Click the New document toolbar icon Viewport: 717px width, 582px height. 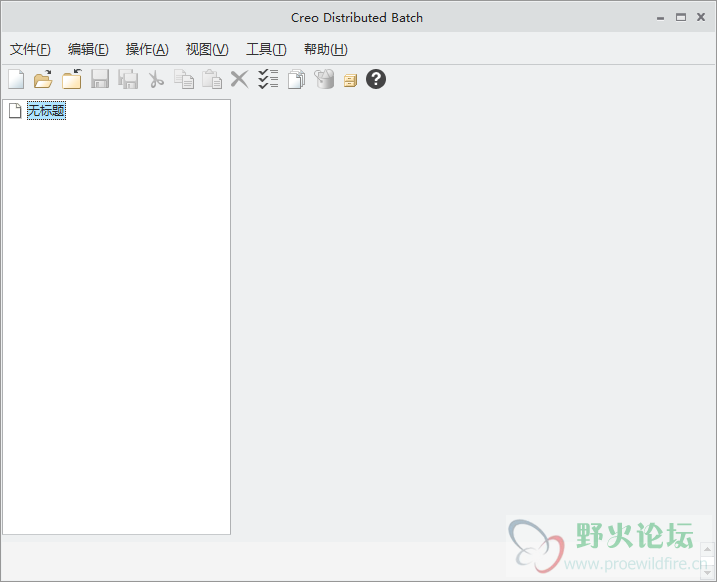[16, 79]
